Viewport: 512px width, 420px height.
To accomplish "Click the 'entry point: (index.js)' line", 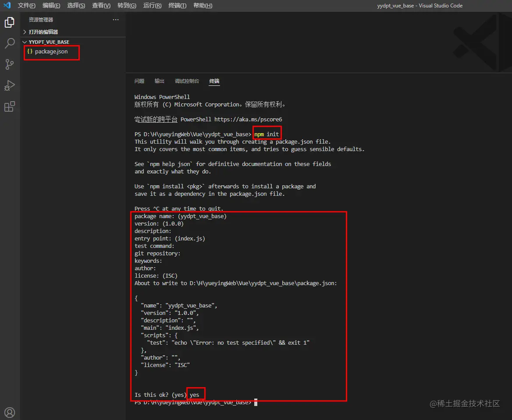I will point(170,239).
